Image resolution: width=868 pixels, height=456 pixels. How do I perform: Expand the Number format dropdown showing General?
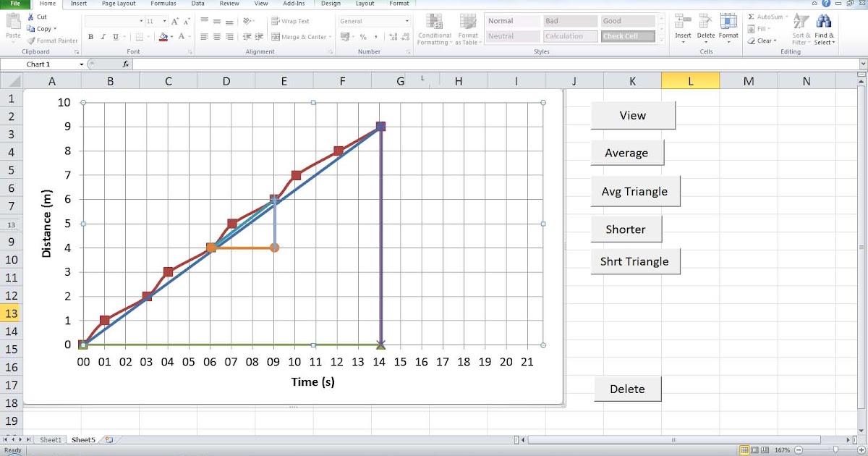tap(407, 22)
